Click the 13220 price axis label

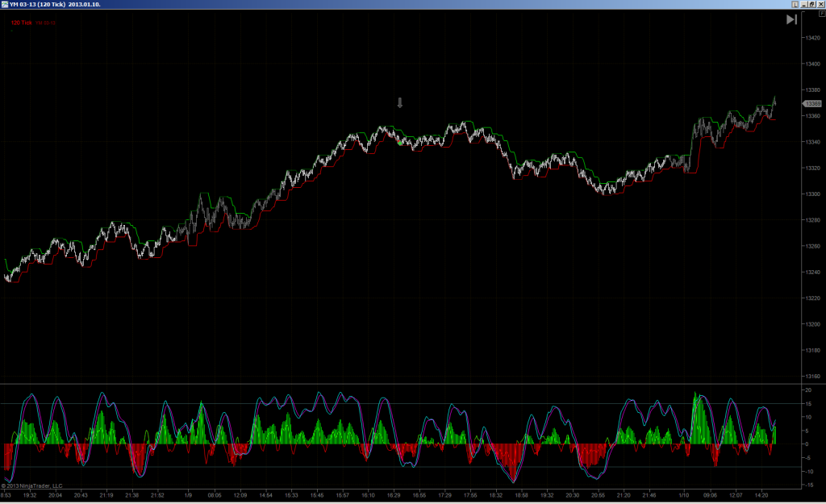coord(813,298)
